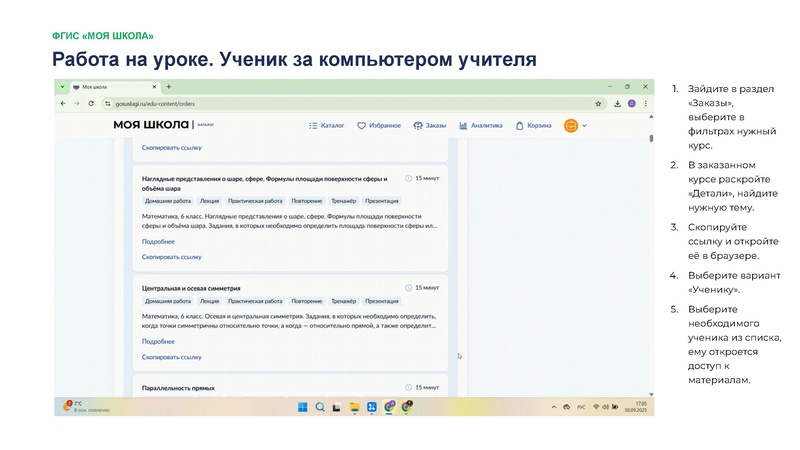Click Домашняя работа tag in симметрия card
800x450 pixels.
click(168, 301)
